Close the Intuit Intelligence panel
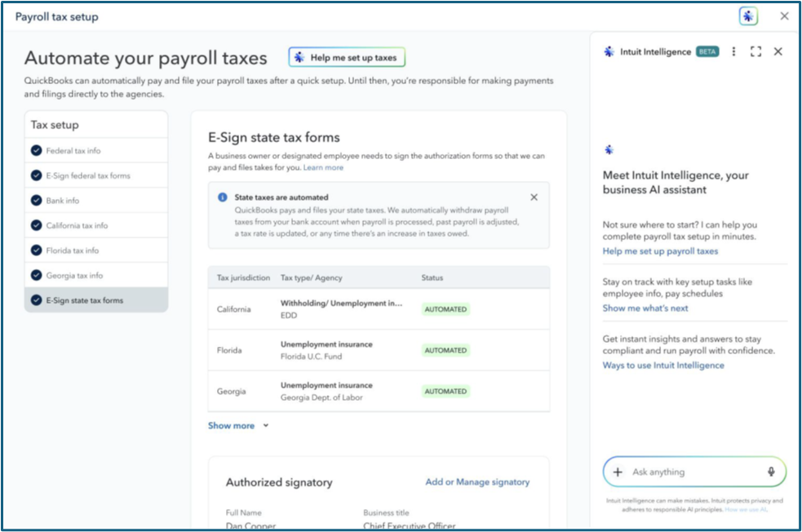802x532 pixels. click(x=778, y=51)
